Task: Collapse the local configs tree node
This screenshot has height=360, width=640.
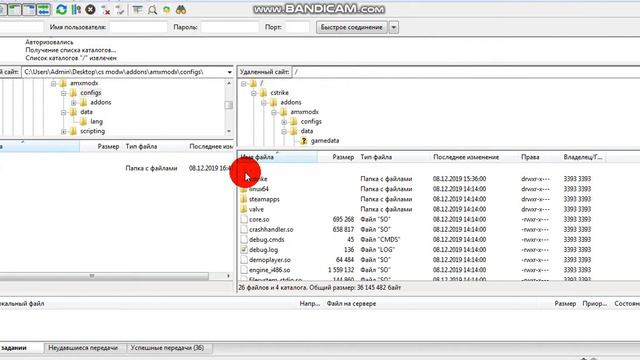Action: tap(64, 93)
